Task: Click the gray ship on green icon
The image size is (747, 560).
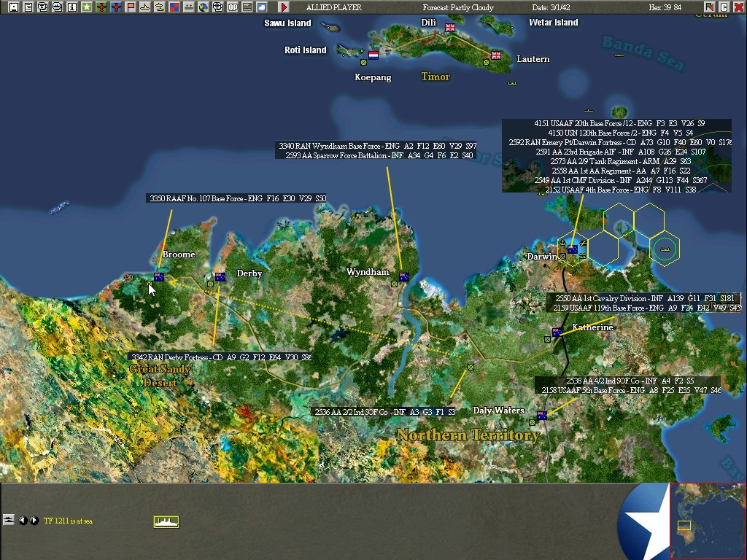Action: pos(189,7)
